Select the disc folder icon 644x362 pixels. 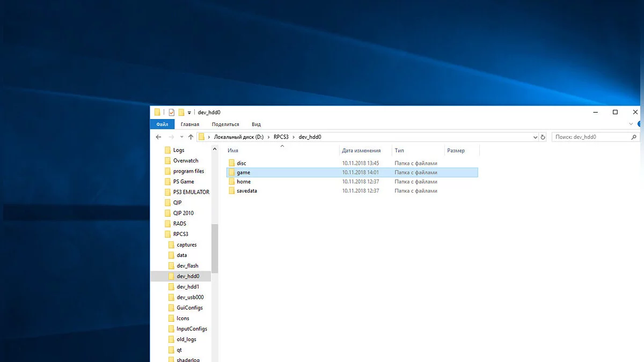(x=232, y=163)
